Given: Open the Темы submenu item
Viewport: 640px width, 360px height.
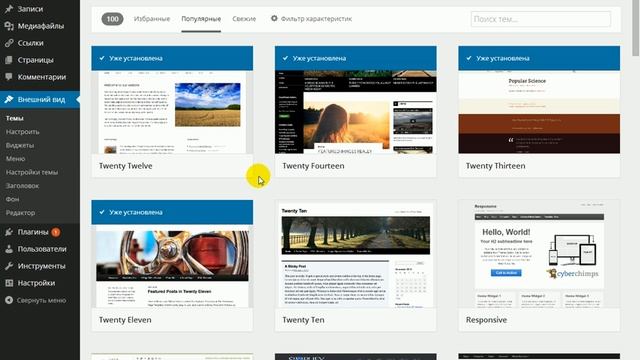Looking at the screenshot, I should 15,118.
